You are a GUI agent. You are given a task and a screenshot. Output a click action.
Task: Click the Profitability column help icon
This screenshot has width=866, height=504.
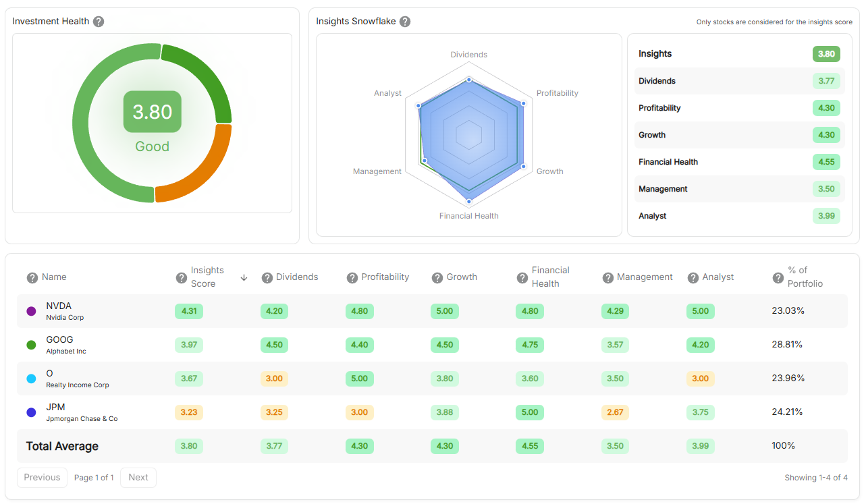[x=352, y=277]
